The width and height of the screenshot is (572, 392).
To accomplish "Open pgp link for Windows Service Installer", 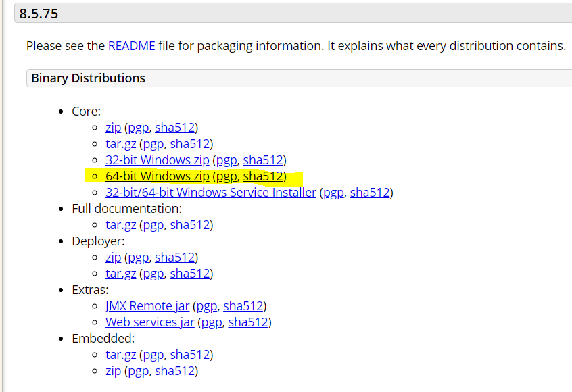I will click(333, 193).
